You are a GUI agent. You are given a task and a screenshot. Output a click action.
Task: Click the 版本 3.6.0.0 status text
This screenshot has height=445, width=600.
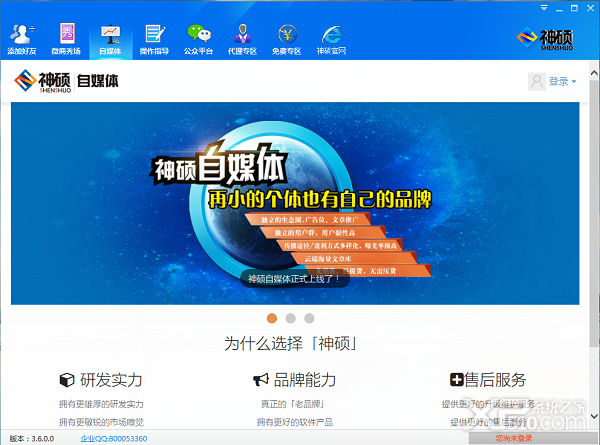tap(32, 438)
